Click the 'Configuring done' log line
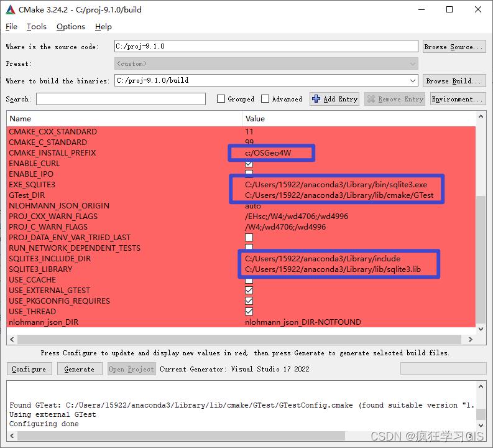The width and height of the screenshot is (493, 448). pyautogui.click(x=44, y=424)
